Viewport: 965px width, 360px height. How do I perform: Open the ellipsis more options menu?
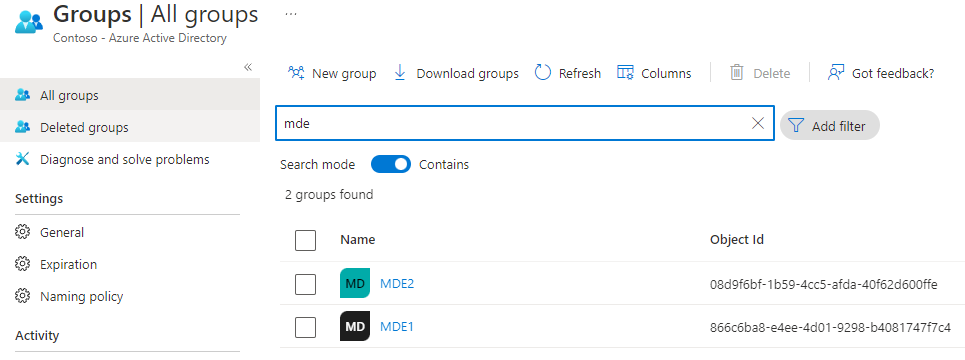[x=291, y=14]
